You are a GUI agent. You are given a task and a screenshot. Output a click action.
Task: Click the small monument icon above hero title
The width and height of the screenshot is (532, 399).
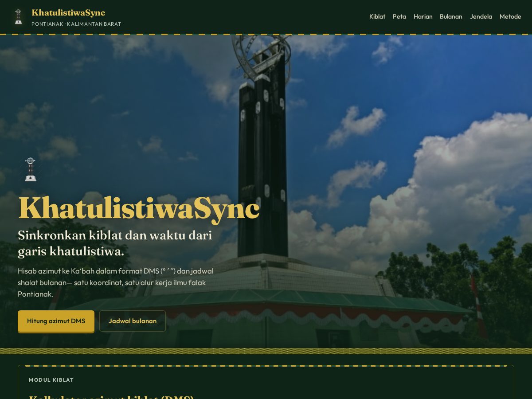(x=30, y=169)
